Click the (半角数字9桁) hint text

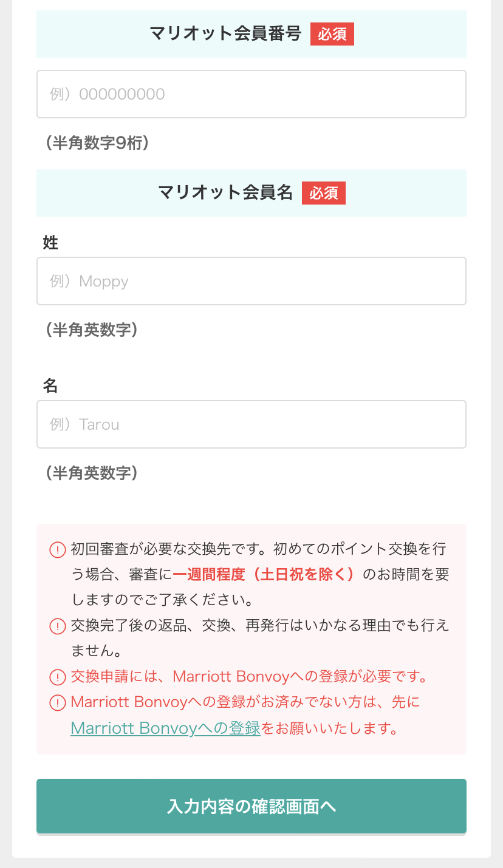click(97, 143)
